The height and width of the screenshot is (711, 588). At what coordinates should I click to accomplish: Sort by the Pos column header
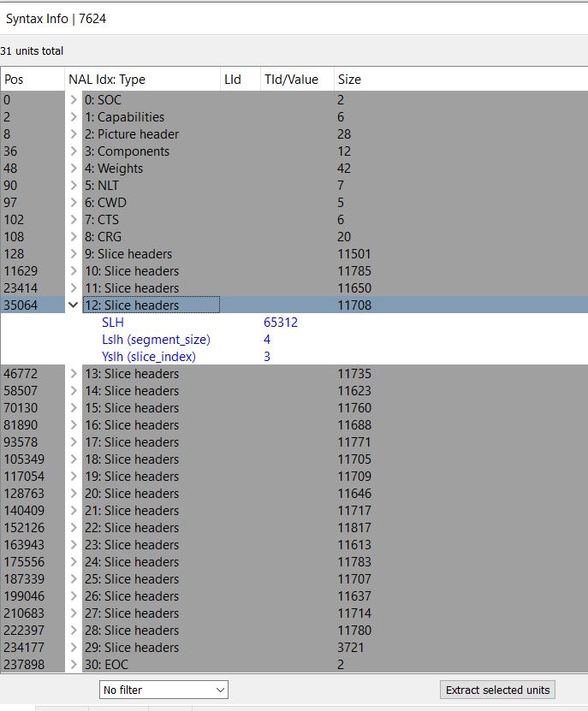[x=33, y=80]
